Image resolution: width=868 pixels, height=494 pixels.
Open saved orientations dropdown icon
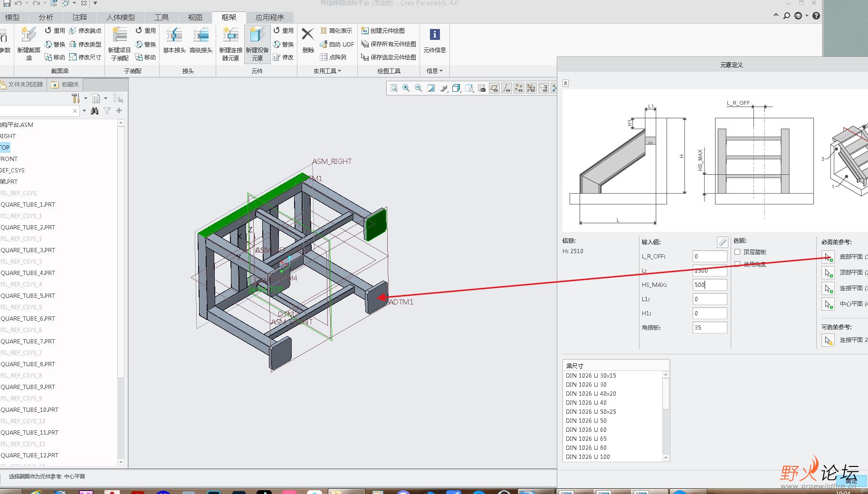(x=469, y=88)
